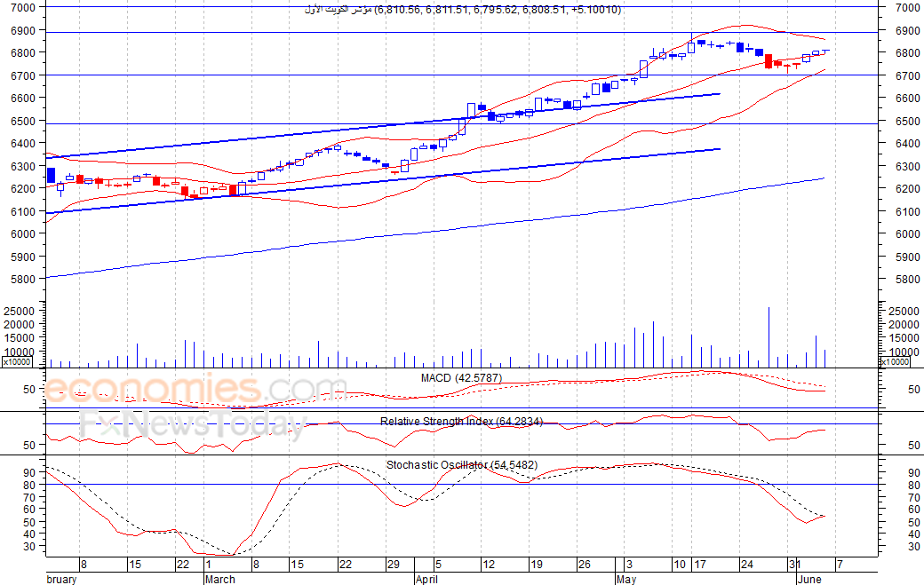
Task: Click the MACD indicator label
Action: point(461,378)
